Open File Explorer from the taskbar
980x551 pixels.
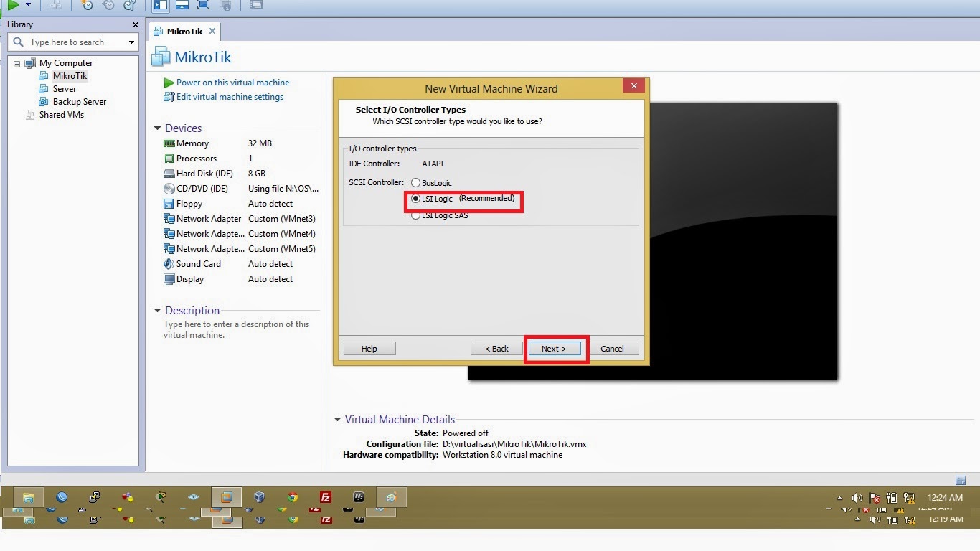29,497
